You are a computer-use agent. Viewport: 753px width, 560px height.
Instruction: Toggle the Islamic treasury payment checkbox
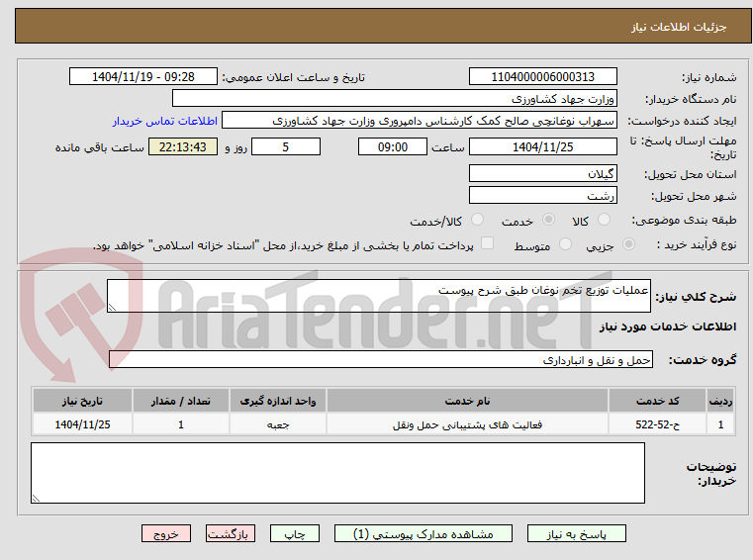pos(488,243)
